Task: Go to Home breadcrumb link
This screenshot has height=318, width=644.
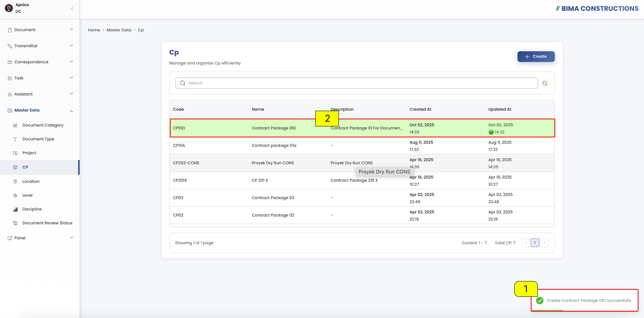Action: point(94,30)
